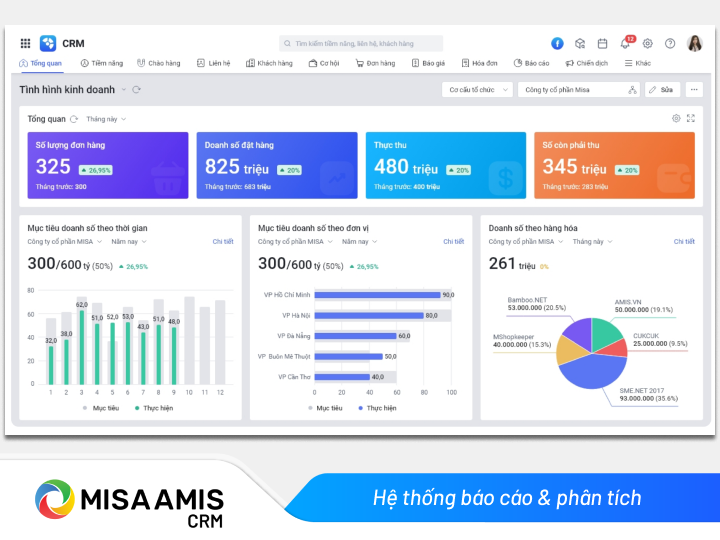Image resolution: width=720 pixels, height=540 pixels.
Task: Click the Sửa edit button
Action: click(662, 90)
